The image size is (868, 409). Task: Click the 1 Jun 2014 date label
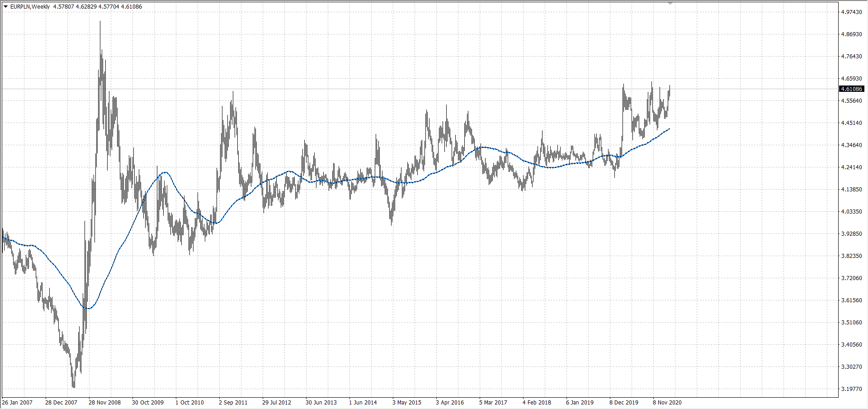click(363, 403)
